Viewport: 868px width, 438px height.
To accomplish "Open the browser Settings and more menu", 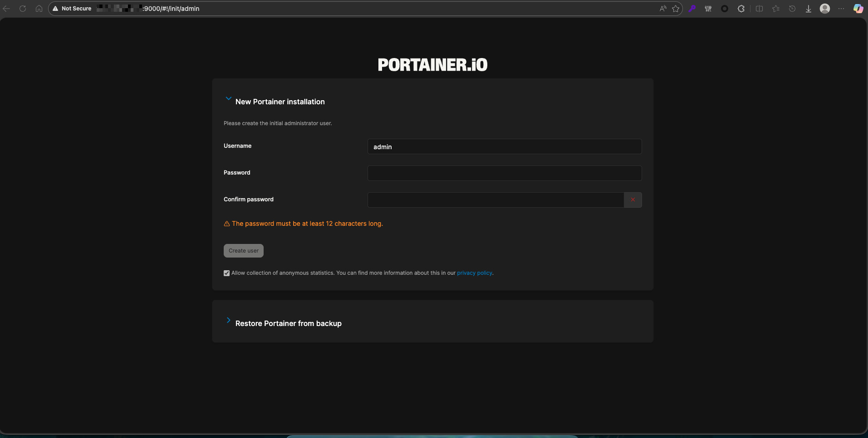I will [x=841, y=9].
